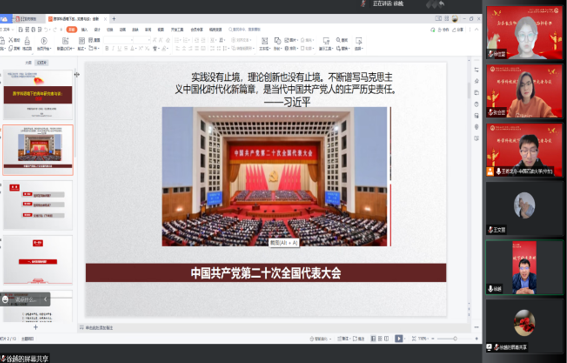Click the New Slide icon in ribbon
567x363 pixels.
coord(65,40)
